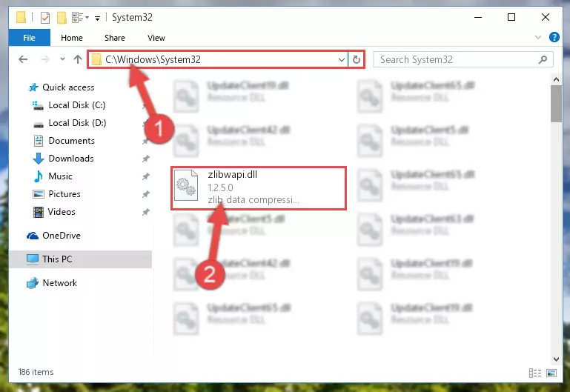Click the pin icon next to Downloads
Viewport: 570px width, 392px height.
(146, 159)
